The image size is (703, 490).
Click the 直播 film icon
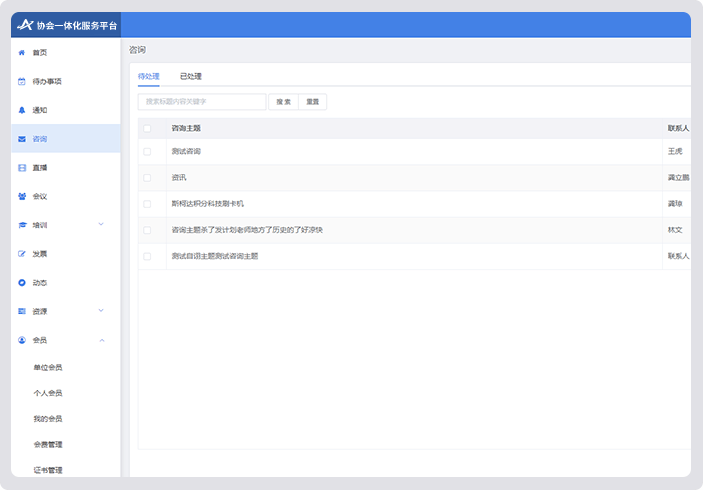22,168
